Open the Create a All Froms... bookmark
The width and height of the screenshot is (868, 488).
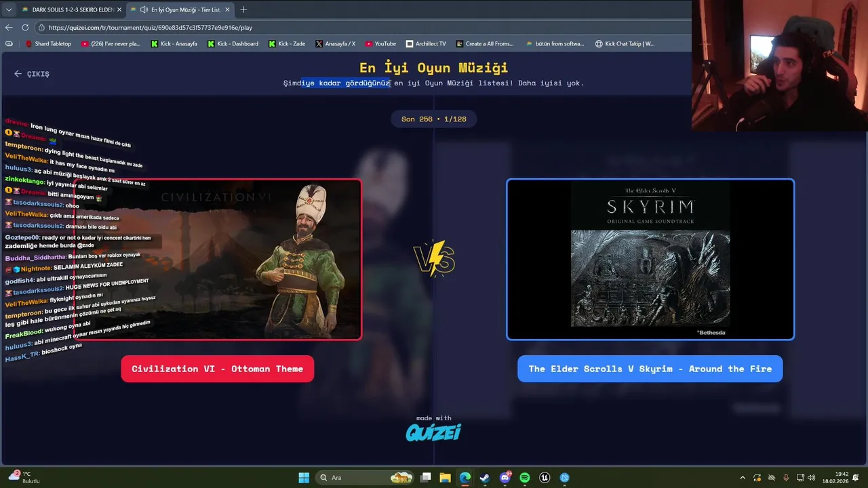[x=485, y=43]
